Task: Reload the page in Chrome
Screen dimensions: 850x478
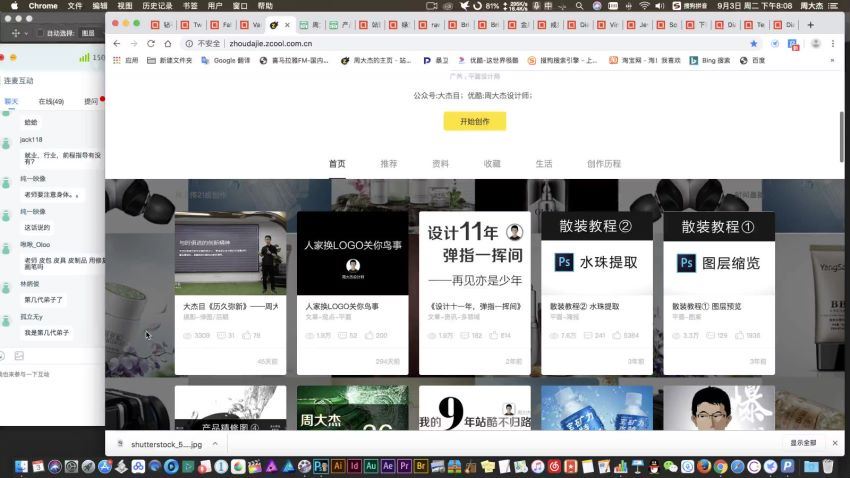Action: pyautogui.click(x=151, y=43)
